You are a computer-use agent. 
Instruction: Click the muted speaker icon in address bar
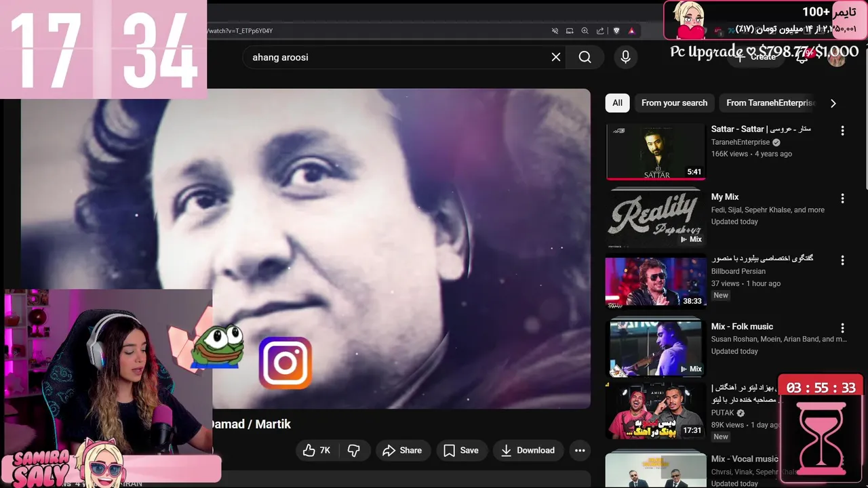(555, 30)
